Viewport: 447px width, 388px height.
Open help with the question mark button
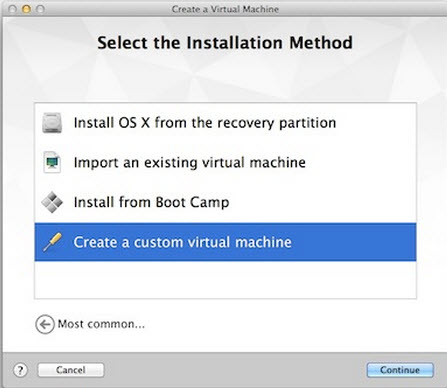coord(20,370)
